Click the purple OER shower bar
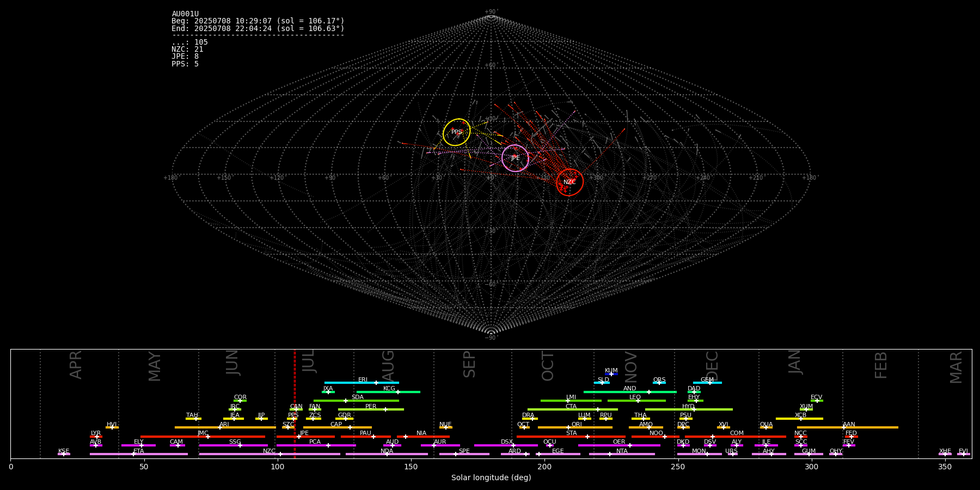This screenshot has height=490, width=980. (619, 445)
